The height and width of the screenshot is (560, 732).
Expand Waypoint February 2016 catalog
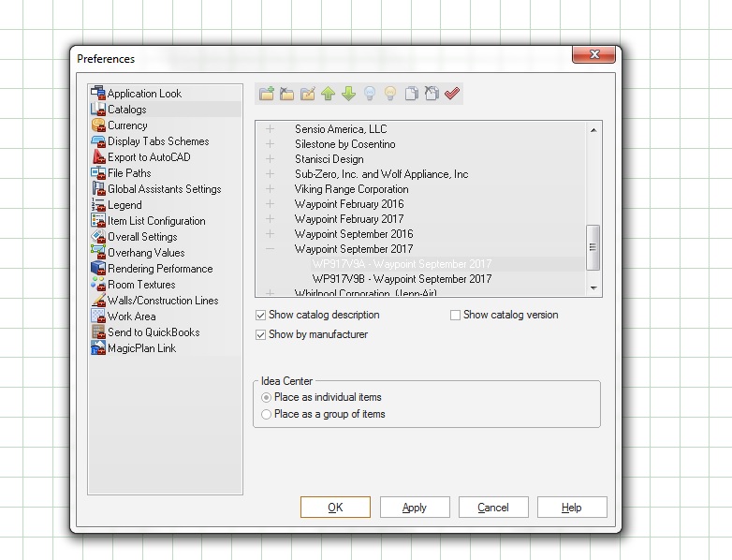tap(271, 204)
